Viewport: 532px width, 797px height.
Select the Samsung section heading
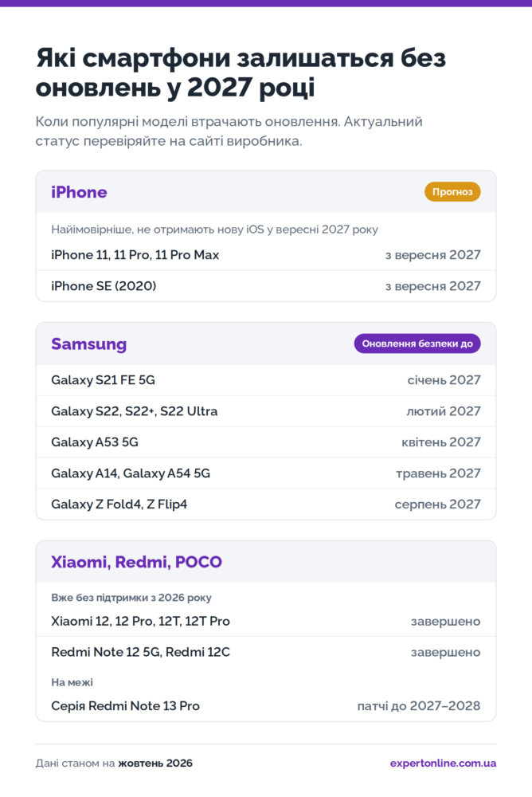pos(89,344)
